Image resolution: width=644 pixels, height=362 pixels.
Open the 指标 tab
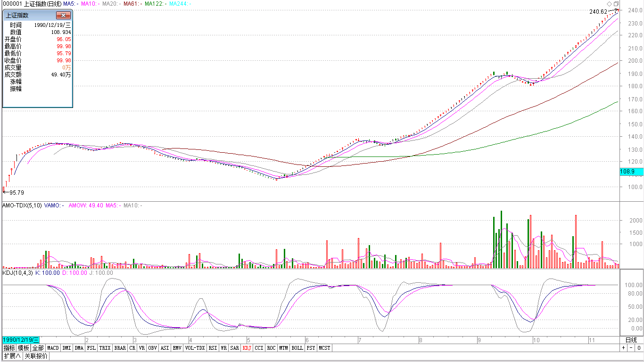(x=9, y=348)
